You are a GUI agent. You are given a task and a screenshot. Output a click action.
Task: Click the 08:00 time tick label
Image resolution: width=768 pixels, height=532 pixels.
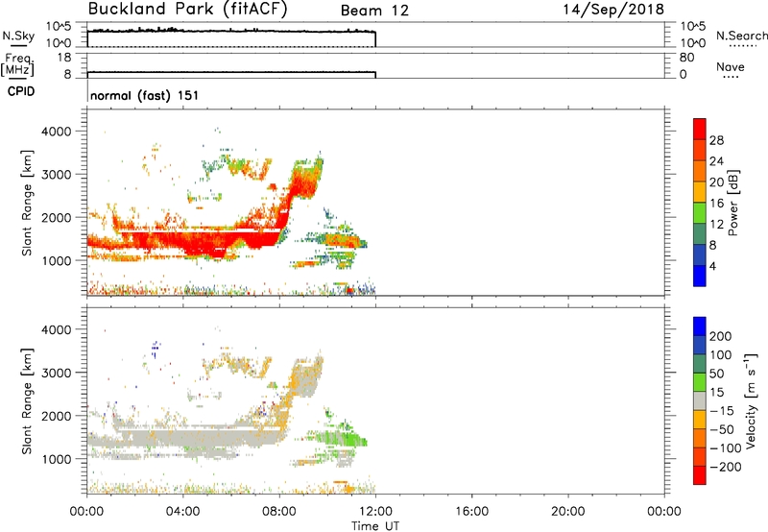pyautogui.click(x=279, y=512)
